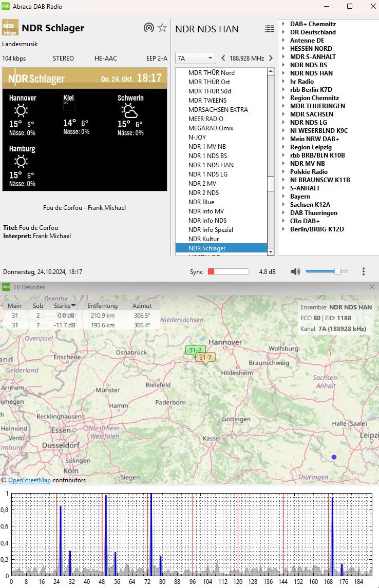The image size is (379, 588).
Task: Minimize the Abraca DAB Radio window
Action: point(327,6)
